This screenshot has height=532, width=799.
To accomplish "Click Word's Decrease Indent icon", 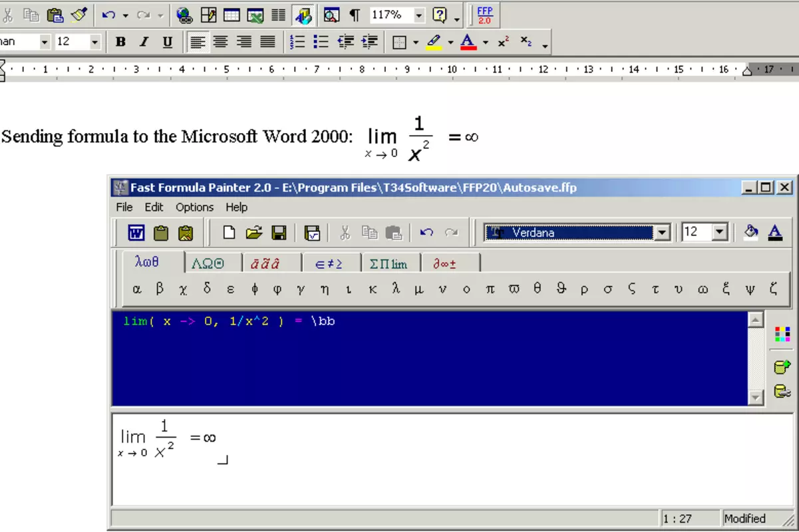I will point(345,42).
